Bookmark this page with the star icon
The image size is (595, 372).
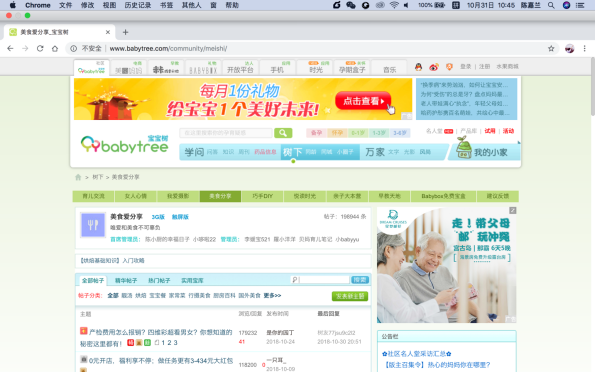point(551,49)
